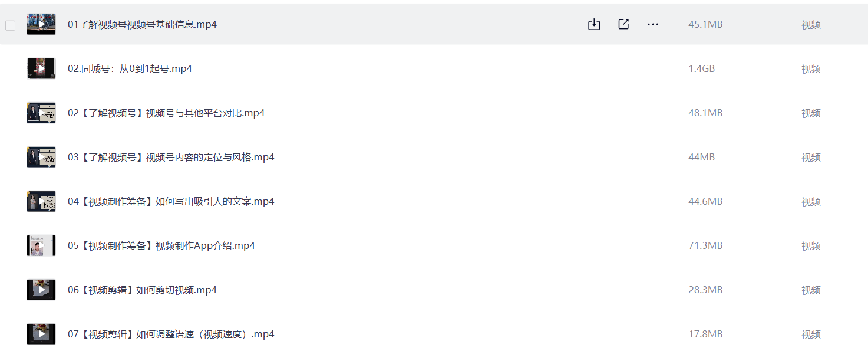Open thumbnail of 01了解视频号视频号基础信息.mp4
This screenshot has width=868, height=354.
[41, 25]
